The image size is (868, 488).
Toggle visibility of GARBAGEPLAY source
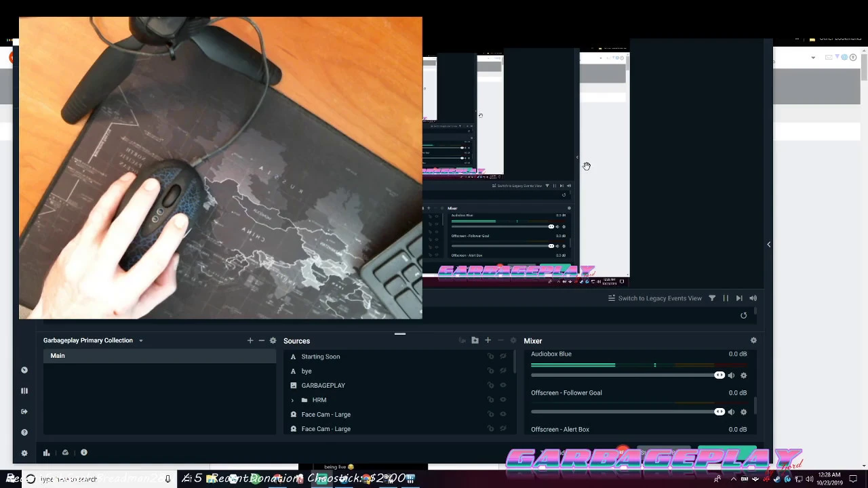pyautogui.click(x=503, y=386)
